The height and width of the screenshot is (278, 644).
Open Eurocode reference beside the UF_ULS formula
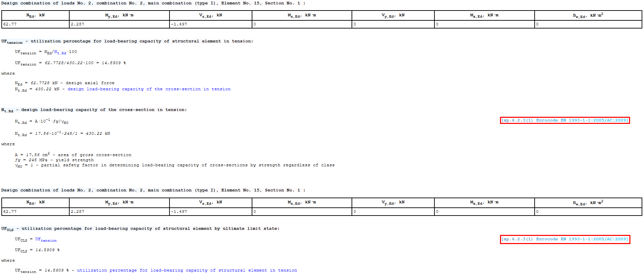point(565,239)
